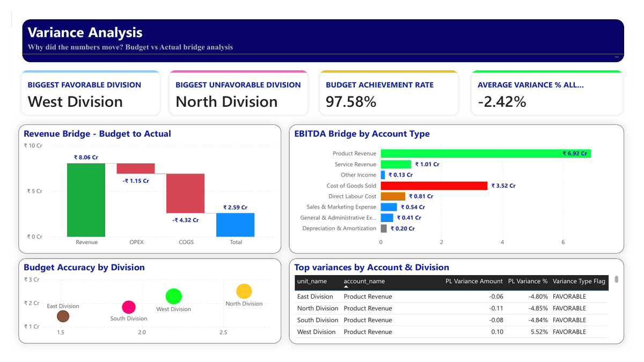Viewport: 644px width, 362px height.
Task: Click the -0.11 variance amount cell
Action: tap(496, 308)
